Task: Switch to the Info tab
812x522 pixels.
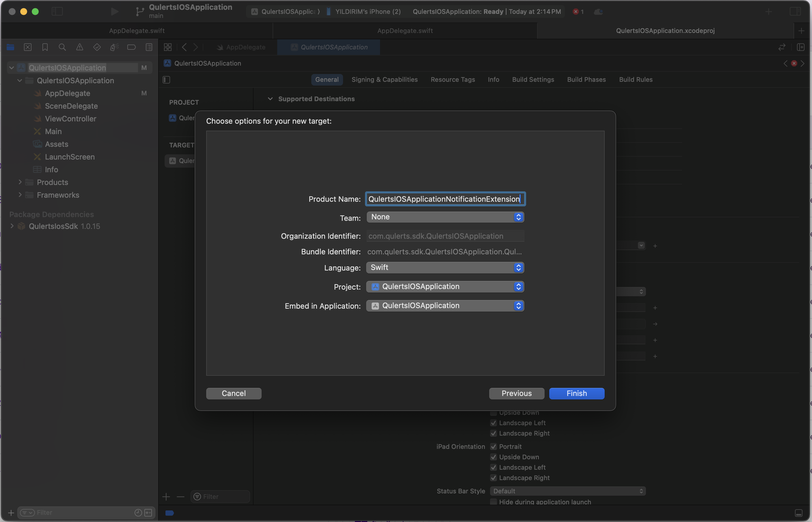Action: coord(493,80)
